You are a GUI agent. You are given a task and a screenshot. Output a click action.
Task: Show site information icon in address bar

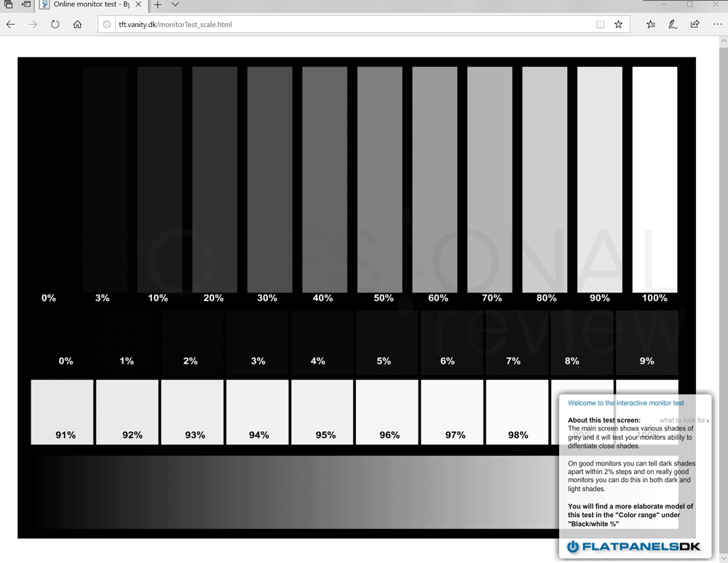(107, 24)
